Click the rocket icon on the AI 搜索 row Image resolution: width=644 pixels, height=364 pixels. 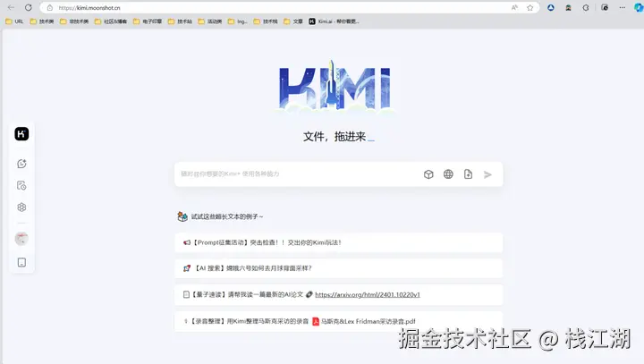coord(187,268)
